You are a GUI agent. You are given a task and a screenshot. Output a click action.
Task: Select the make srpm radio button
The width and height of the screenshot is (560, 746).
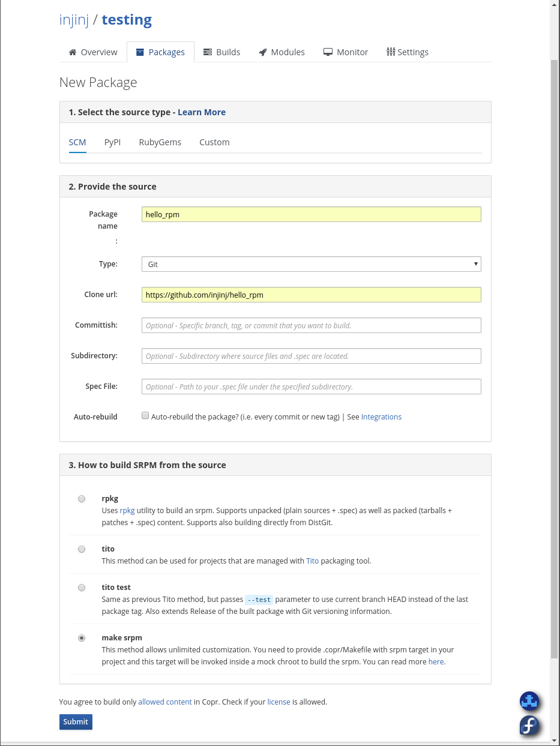click(82, 638)
